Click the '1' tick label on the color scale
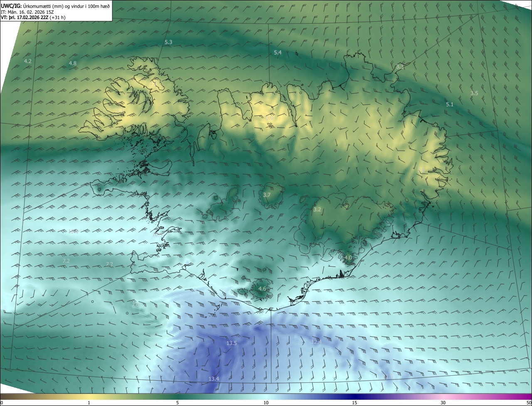Viewport: 532px width, 406px height. click(x=89, y=403)
